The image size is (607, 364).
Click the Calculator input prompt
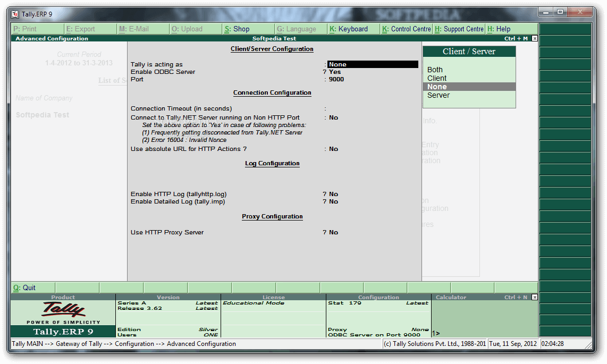(x=436, y=333)
